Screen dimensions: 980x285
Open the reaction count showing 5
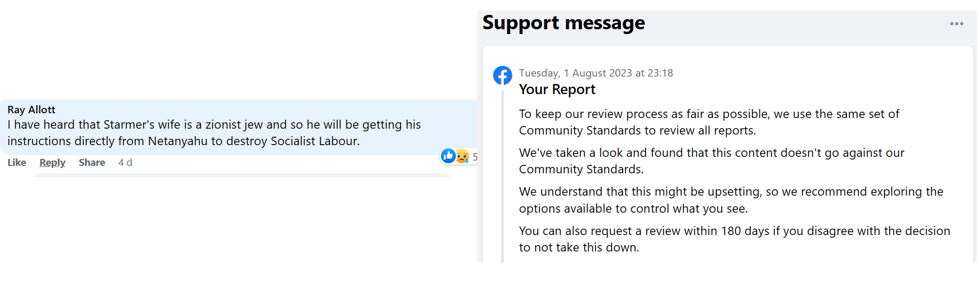pyautogui.click(x=475, y=157)
